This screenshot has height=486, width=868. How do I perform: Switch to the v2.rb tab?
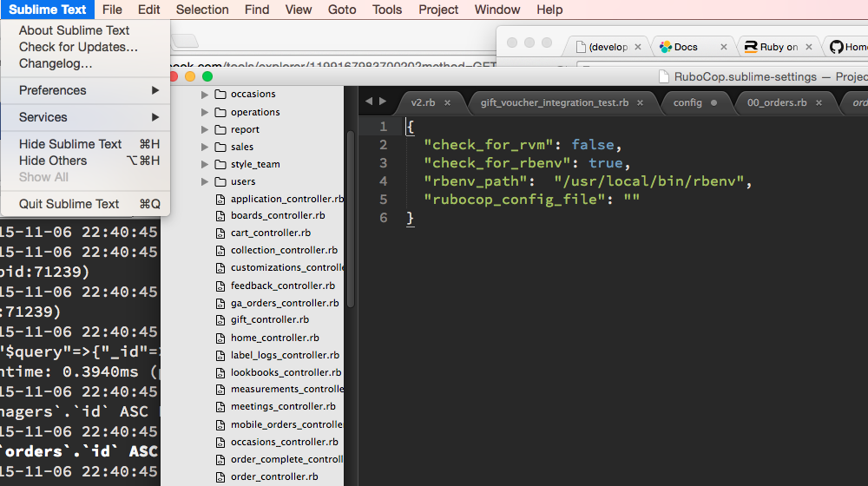pos(423,102)
